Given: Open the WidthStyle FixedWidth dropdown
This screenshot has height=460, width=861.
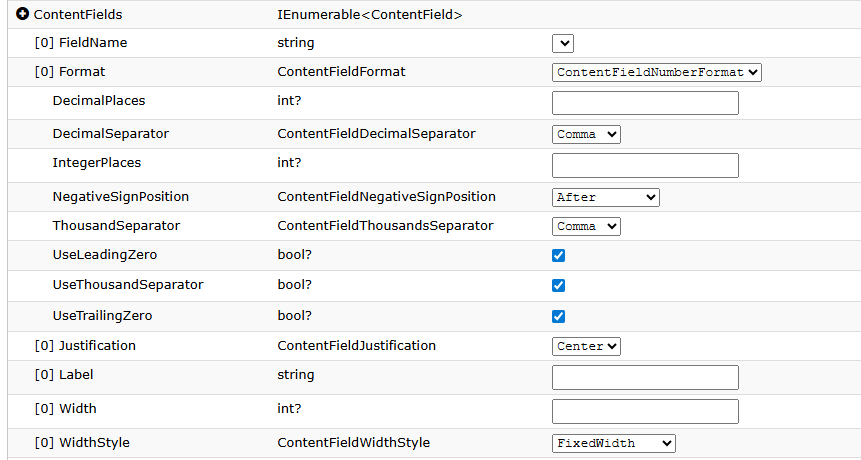Looking at the screenshot, I should (x=614, y=444).
